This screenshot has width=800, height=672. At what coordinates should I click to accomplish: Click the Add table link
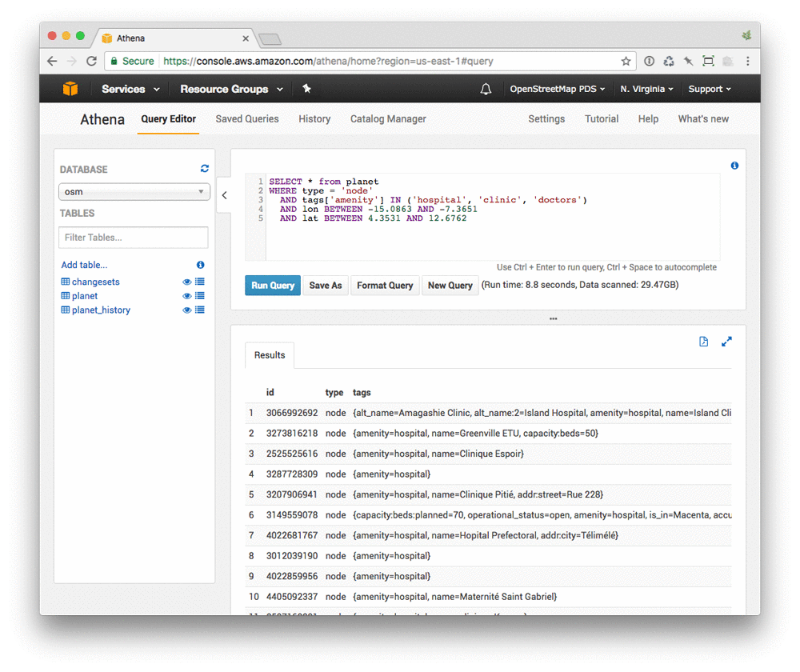84,265
